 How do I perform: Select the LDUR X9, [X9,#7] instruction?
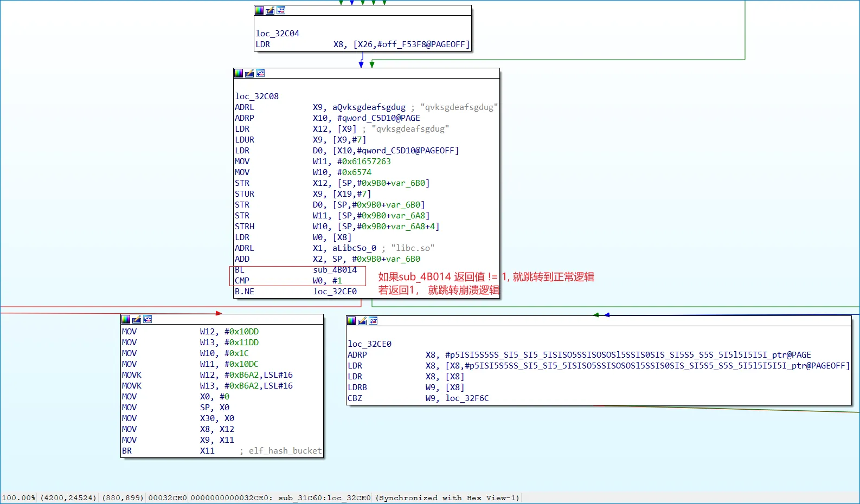[300, 140]
